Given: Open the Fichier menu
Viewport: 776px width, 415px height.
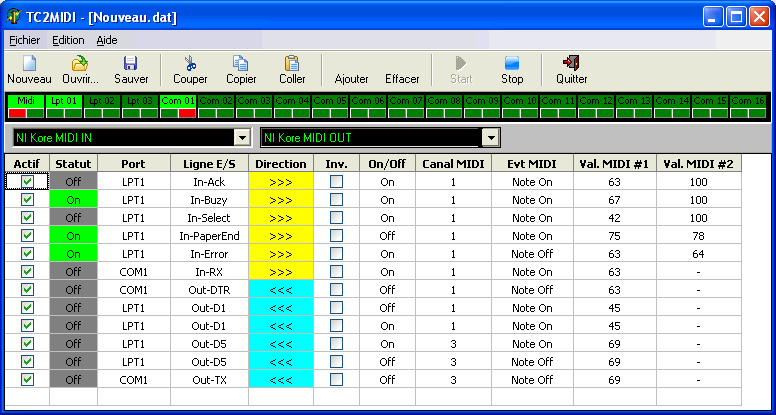Looking at the screenshot, I should coord(25,40).
